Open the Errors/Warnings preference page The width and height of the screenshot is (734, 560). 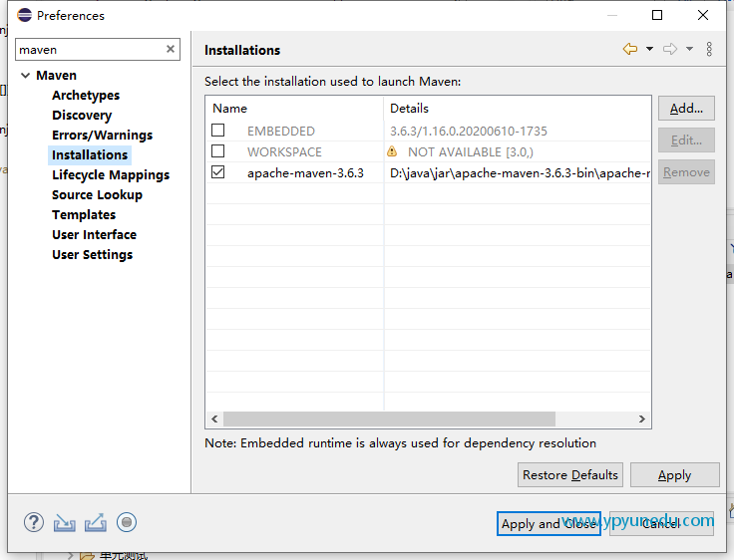(102, 136)
